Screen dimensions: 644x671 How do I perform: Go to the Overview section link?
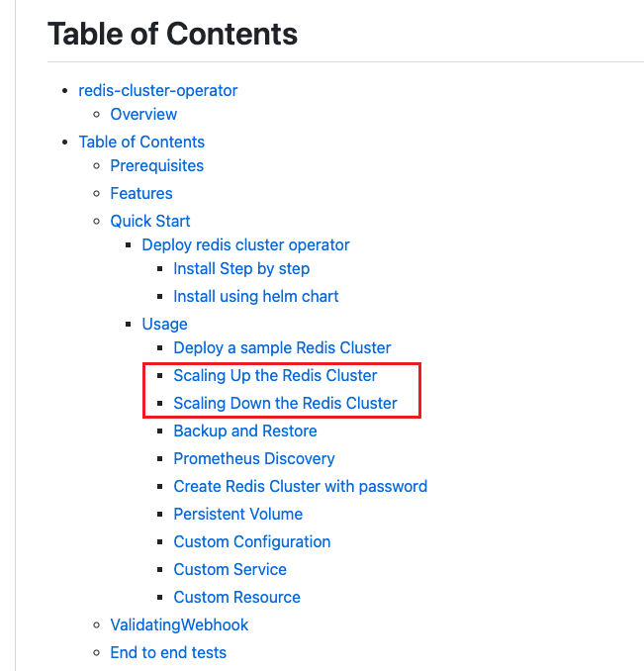click(143, 114)
